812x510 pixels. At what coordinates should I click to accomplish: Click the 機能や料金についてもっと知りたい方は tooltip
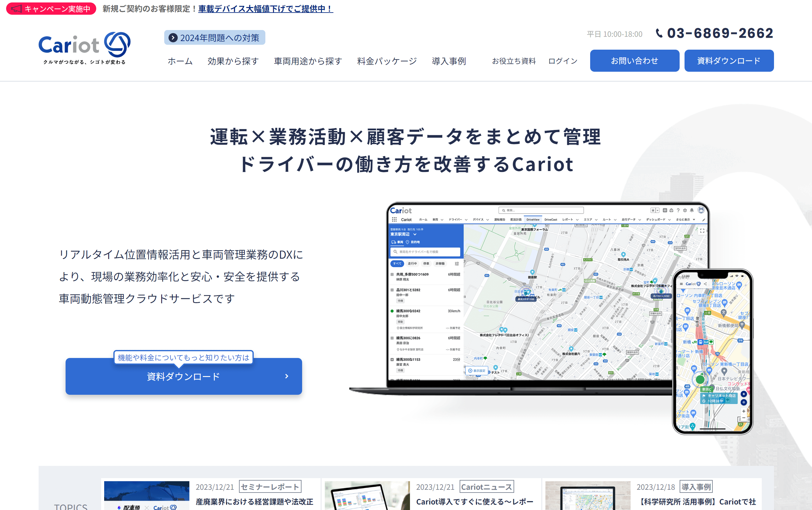(x=184, y=358)
